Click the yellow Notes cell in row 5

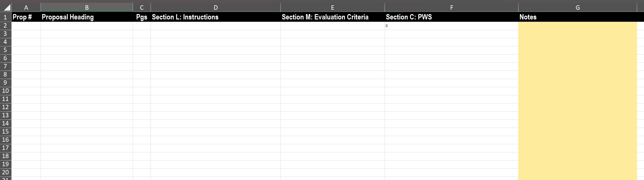point(577,50)
